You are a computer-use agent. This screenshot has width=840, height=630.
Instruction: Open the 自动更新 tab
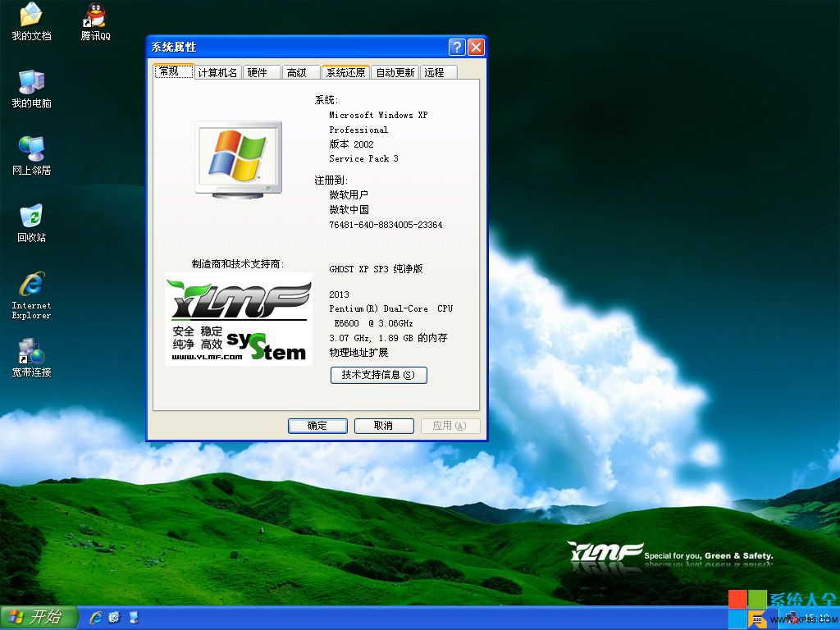395,72
